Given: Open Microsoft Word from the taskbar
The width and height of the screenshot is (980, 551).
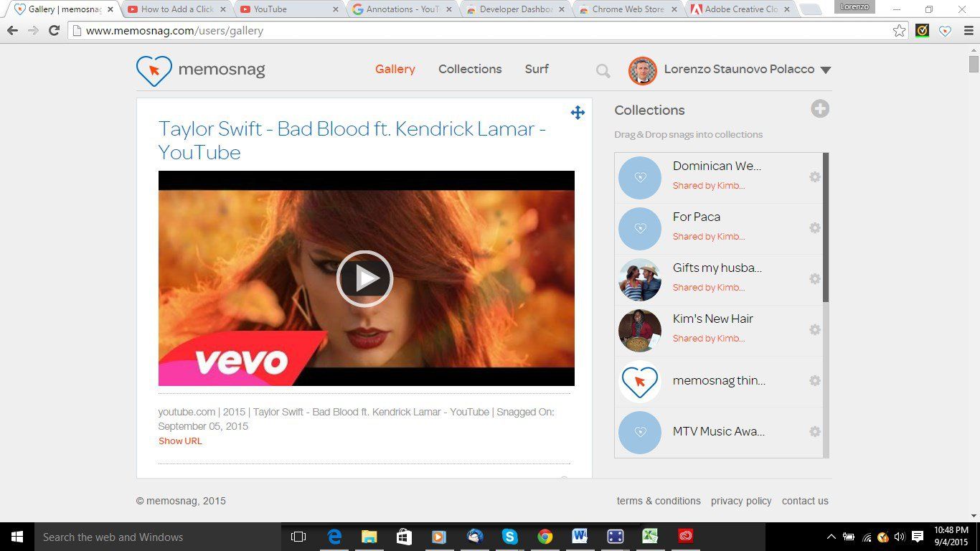Looking at the screenshot, I should pos(580,537).
